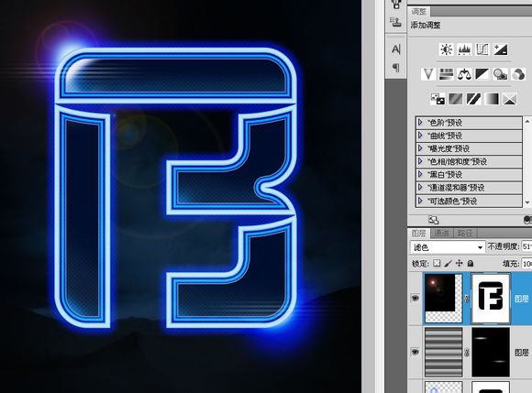The image size is (532, 393).
Task: Add a Brightness/Contrast adjustment
Action: tap(446, 49)
